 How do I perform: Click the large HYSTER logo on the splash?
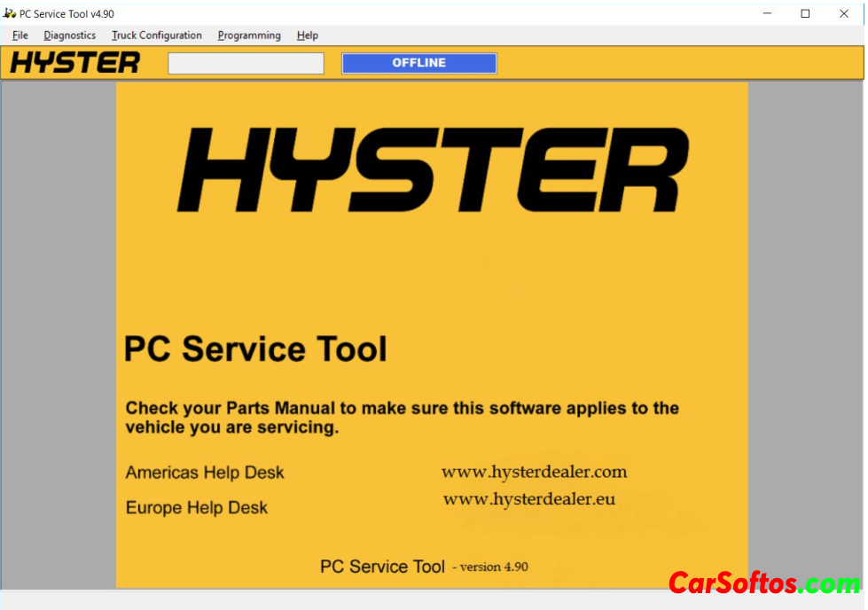click(432, 170)
